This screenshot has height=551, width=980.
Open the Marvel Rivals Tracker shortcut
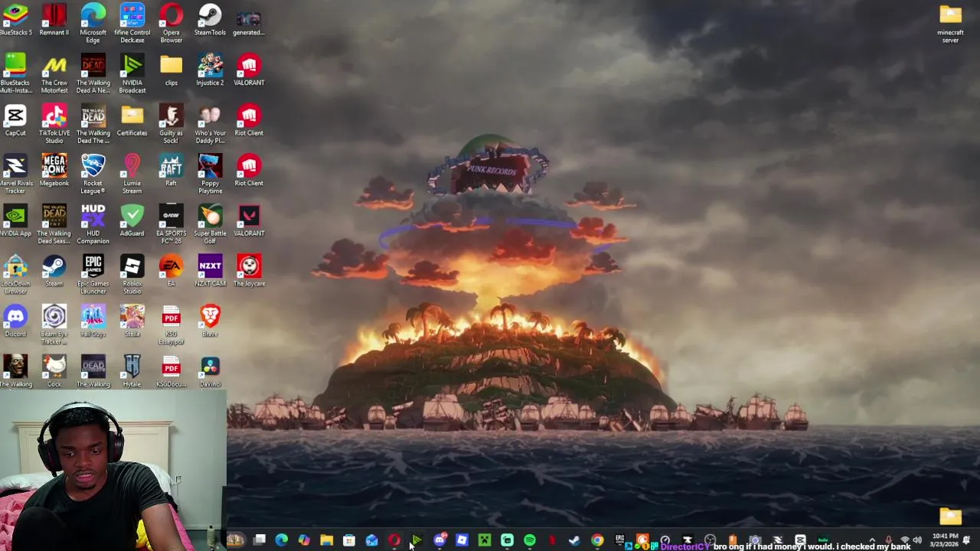coord(15,174)
